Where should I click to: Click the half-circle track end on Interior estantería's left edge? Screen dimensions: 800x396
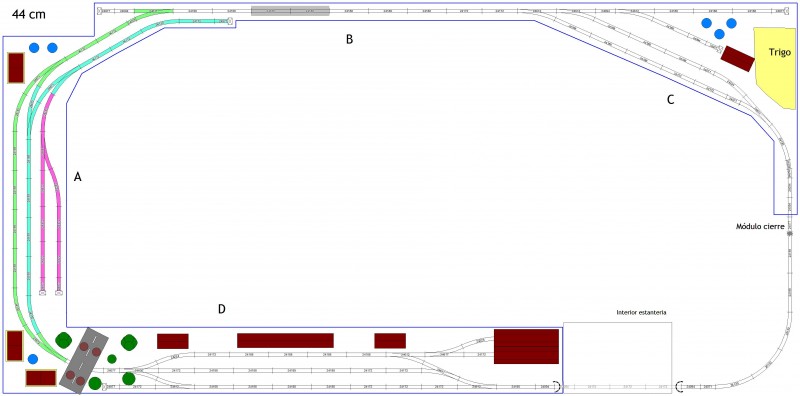click(x=558, y=386)
